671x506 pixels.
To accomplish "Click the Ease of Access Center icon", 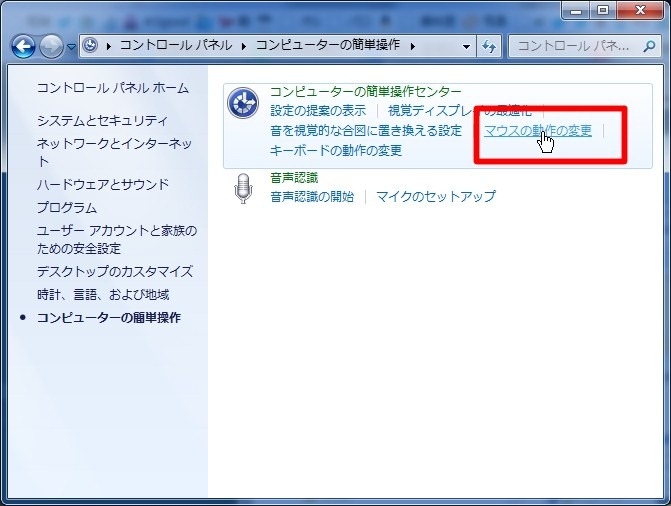I will pyautogui.click(x=243, y=103).
